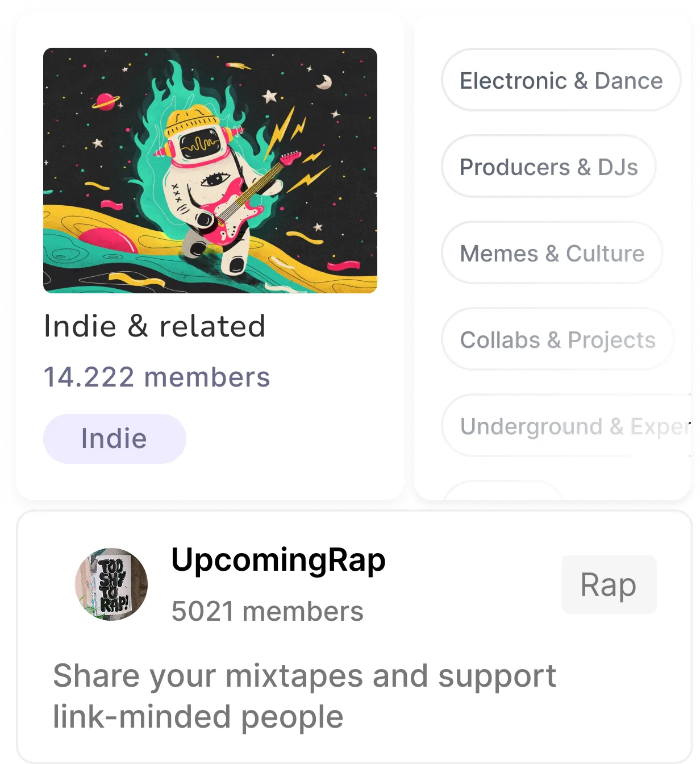700x764 pixels.
Task: Click the mixtapes description text
Action: (x=305, y=696)
